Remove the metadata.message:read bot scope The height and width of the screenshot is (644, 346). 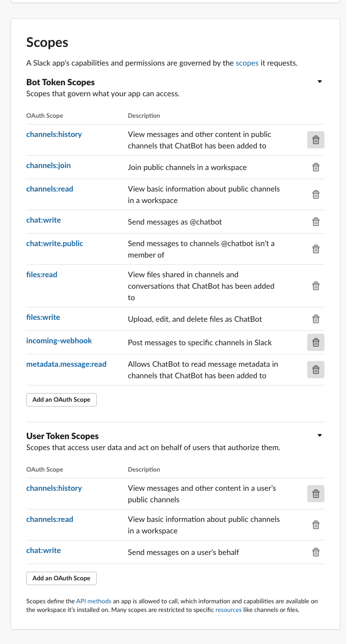[x=316, y=370]
